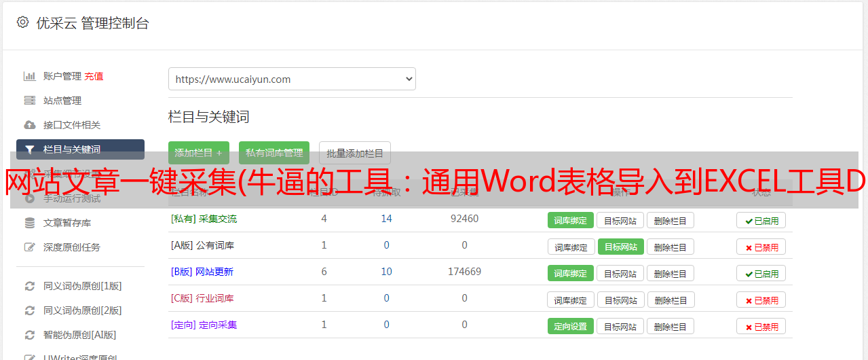Click the edit icon for 深度原创任务
Viewport: 868px width, 360px height.
tap(29, 247)
